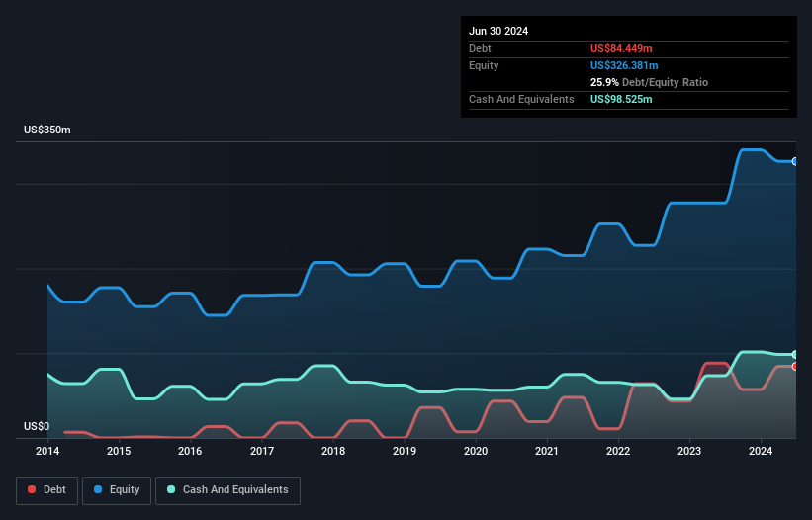812x520 pixels.
Task: Click the 2024 x-axis label
Action: pyautogui.click(x=761, y=451)
